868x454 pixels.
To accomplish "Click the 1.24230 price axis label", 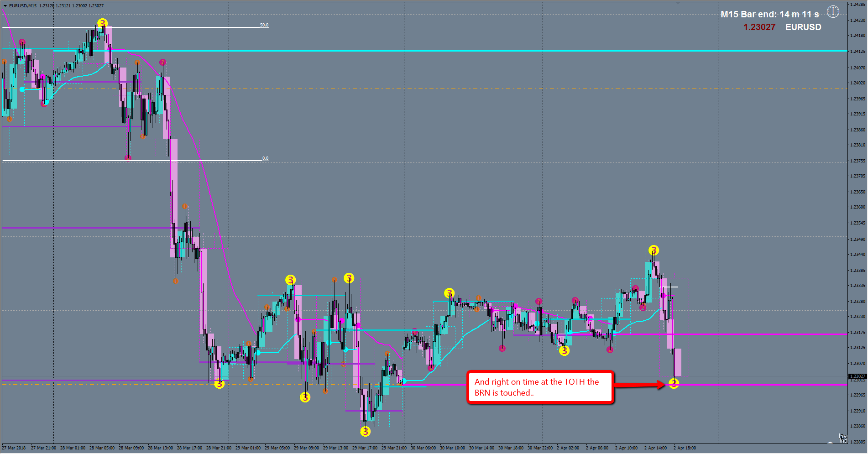I will pyautogui.click(x=858, y=20).
